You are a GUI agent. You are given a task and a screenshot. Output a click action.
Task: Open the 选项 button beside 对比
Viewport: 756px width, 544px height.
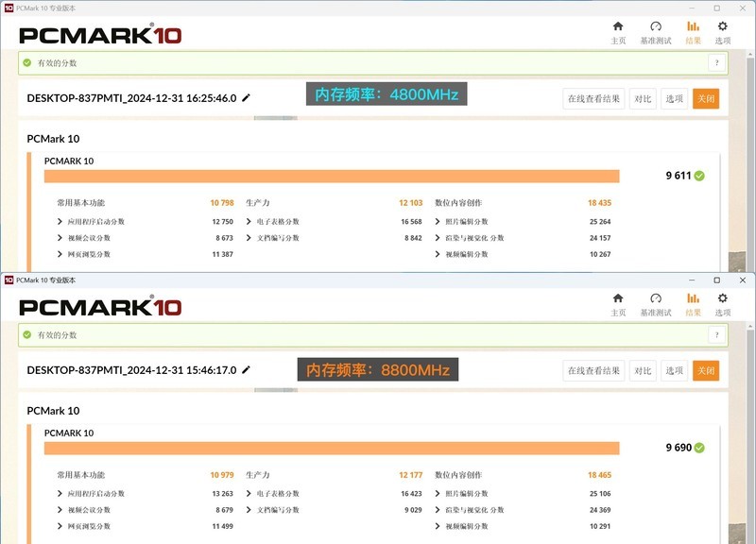click(x=674, y=96)
